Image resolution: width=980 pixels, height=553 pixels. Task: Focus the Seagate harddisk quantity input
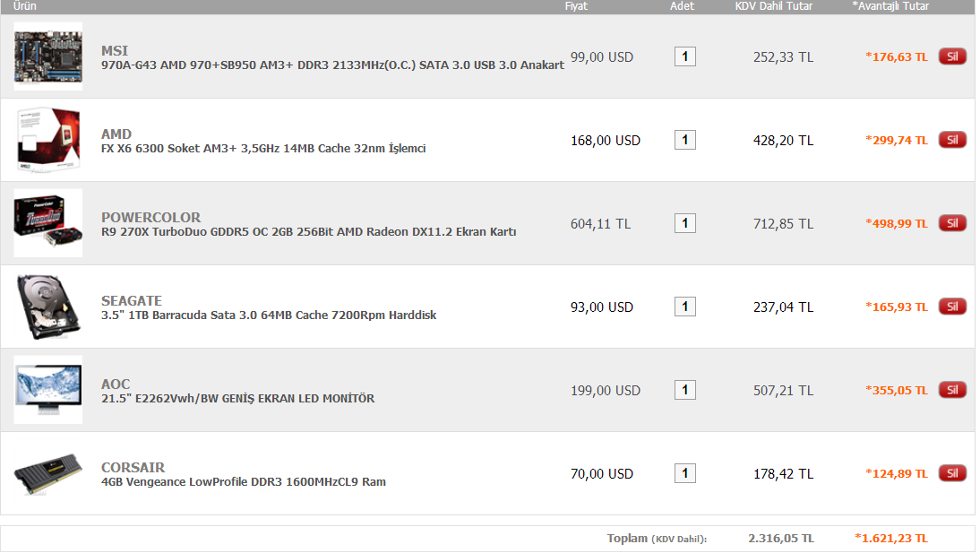pyautogui.click(x=684, y=307)
